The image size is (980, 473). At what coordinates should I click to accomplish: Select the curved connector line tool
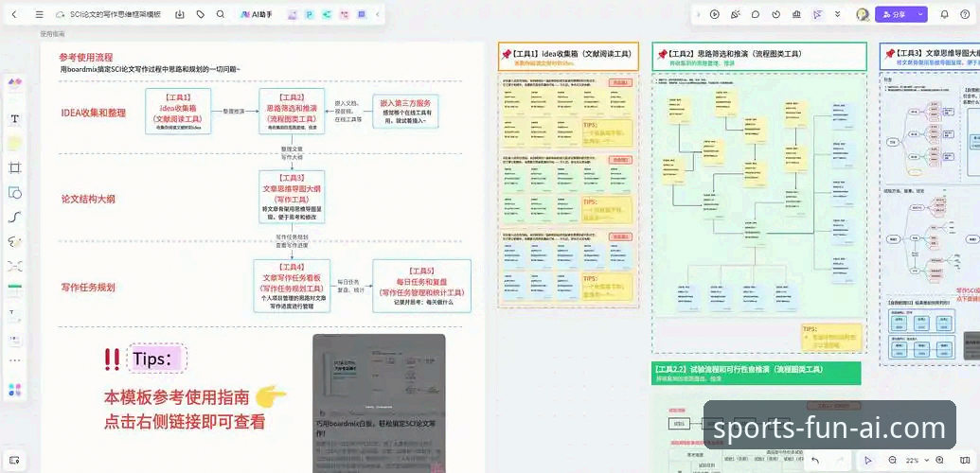coord(15,217)
